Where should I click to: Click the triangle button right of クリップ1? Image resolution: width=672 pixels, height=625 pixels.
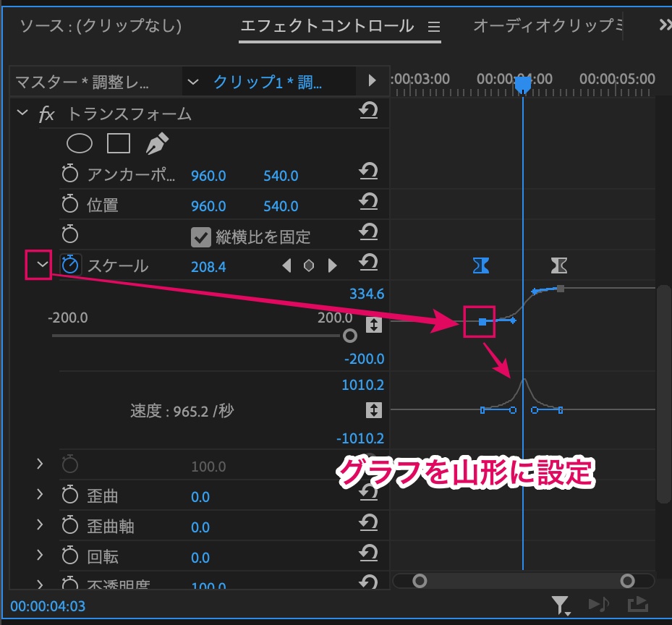(x=372, y=80)
